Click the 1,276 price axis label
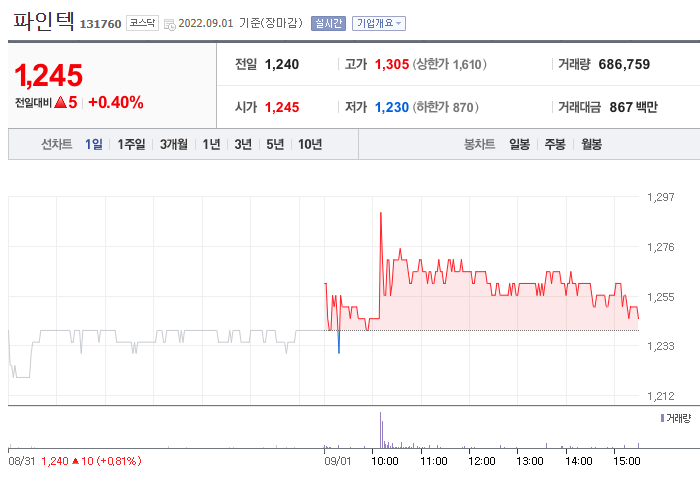The height and width of the screenshot is (479, 700). [x=661, y=247]
